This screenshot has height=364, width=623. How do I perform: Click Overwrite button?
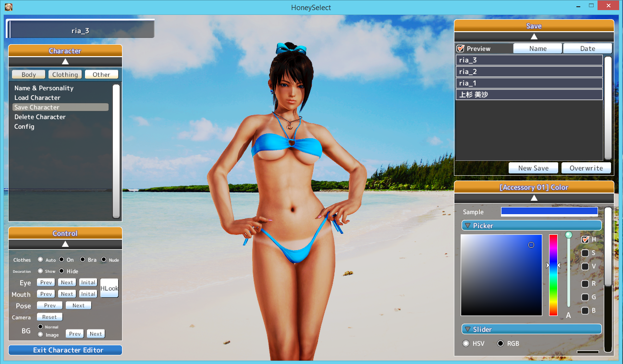586,168
